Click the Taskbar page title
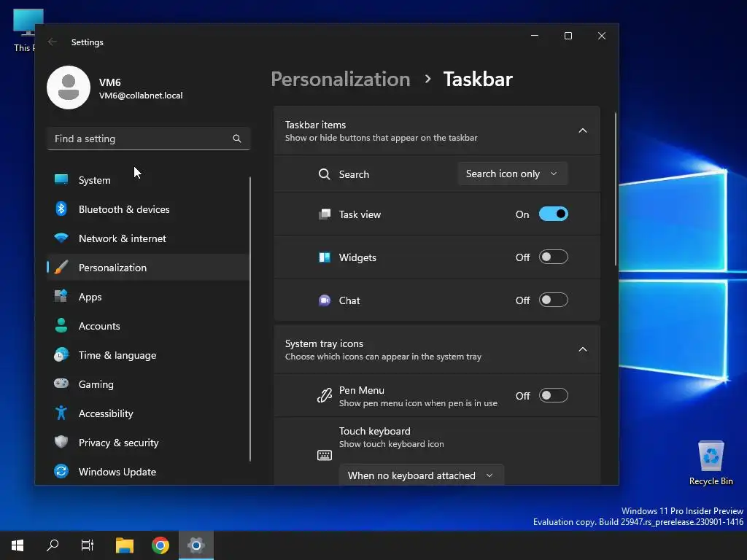This screenshot has height=560, width=747. (478, 79)
